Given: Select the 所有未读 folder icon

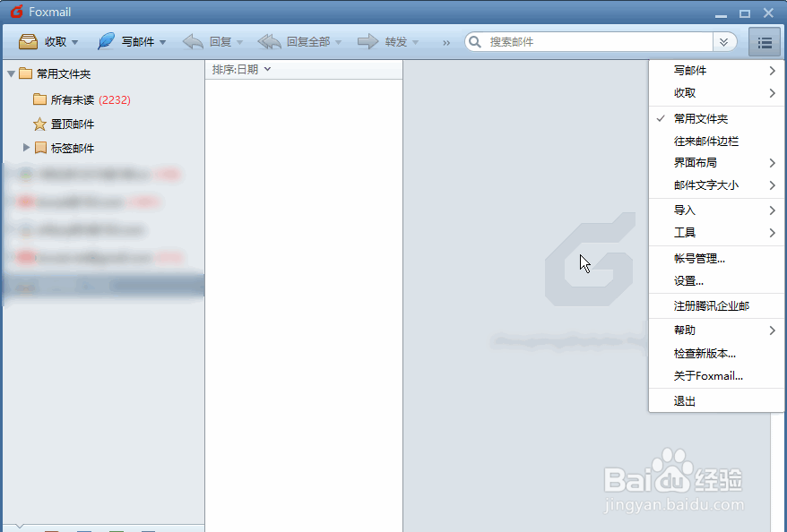Looking at the screenshot, I should (39, 99).
